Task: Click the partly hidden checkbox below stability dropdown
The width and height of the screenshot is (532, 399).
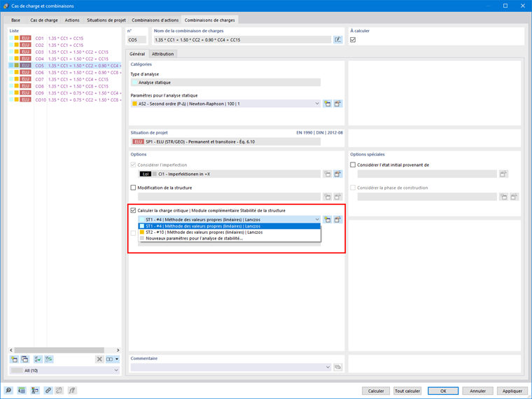Action: click(x=133, y=233)
